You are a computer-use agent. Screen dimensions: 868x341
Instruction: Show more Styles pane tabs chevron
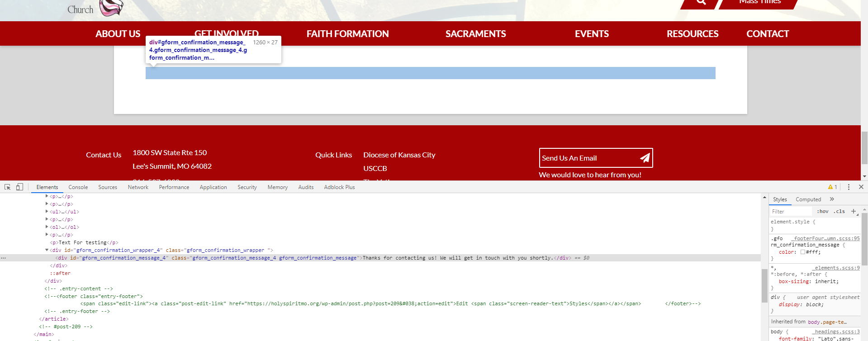click(x=832, y=199)
